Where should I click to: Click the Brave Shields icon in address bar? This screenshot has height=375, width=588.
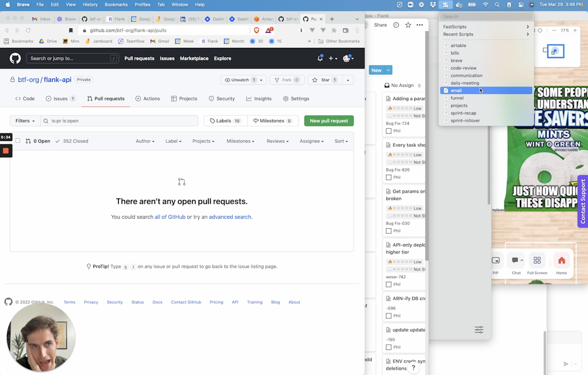256,30
